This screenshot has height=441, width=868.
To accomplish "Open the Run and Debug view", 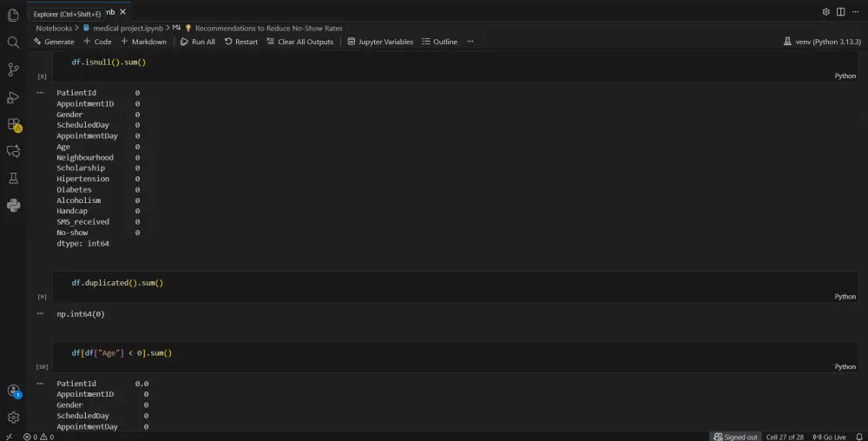I will [x=13, y=97].
